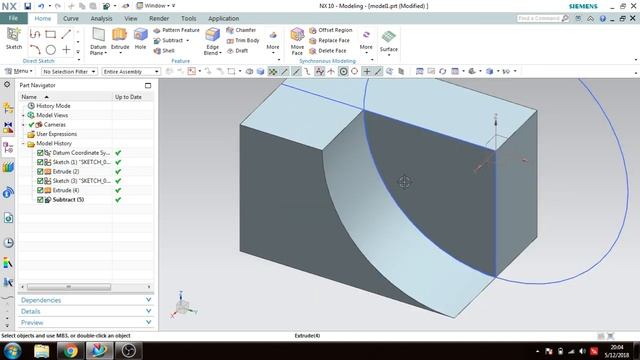The height and width of the screenshot is (360, 640).
Task: Click in the Find a Command box
Action: point(539,18)
